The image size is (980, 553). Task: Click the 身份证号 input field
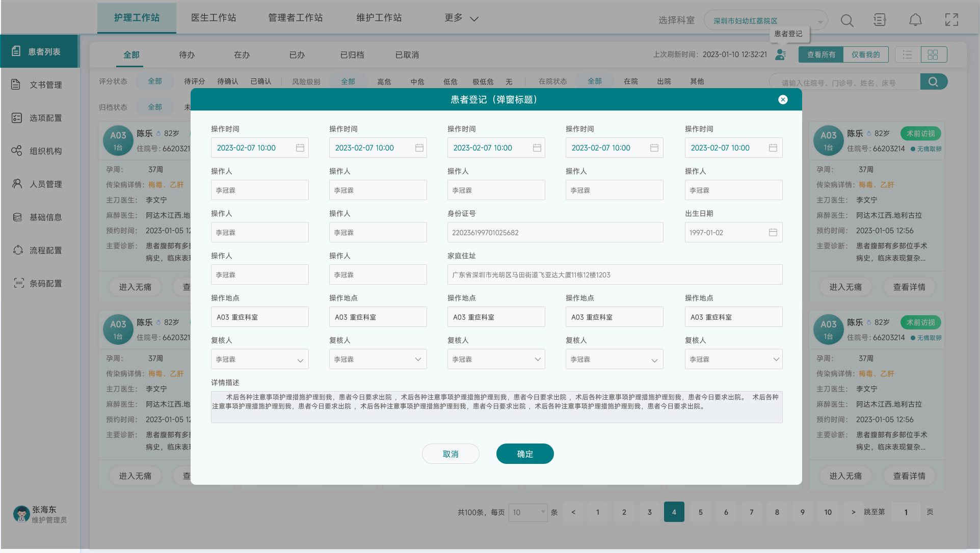point(555,232)
